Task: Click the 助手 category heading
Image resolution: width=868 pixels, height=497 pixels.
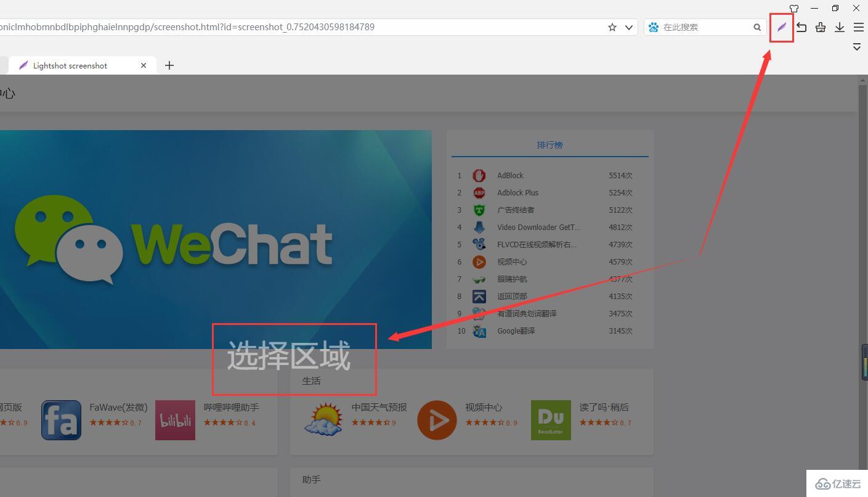Action: pos(311,479)
